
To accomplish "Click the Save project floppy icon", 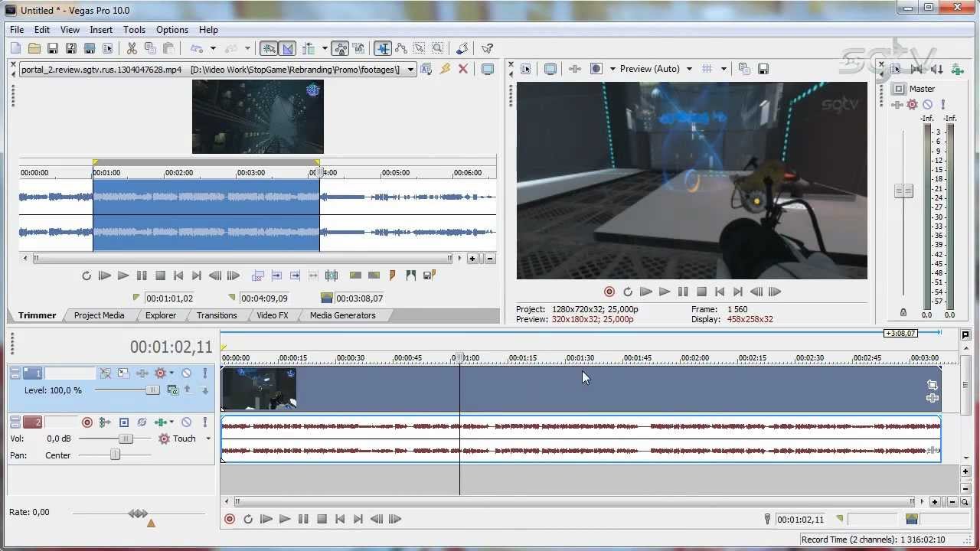I will (x=53, y=48).
